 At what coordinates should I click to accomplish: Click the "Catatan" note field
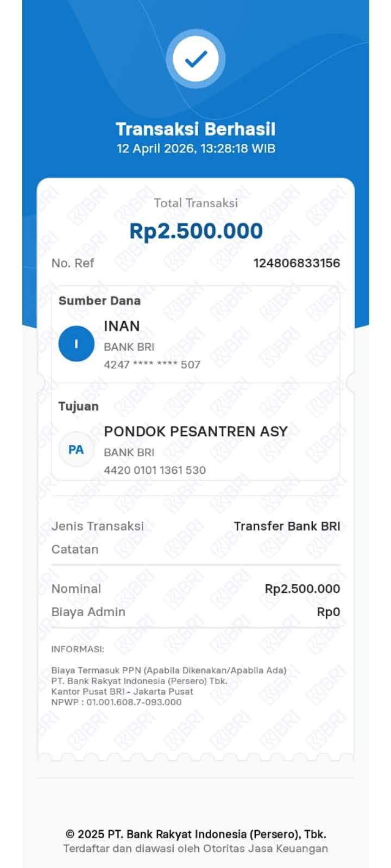click(x=75, y=550)
